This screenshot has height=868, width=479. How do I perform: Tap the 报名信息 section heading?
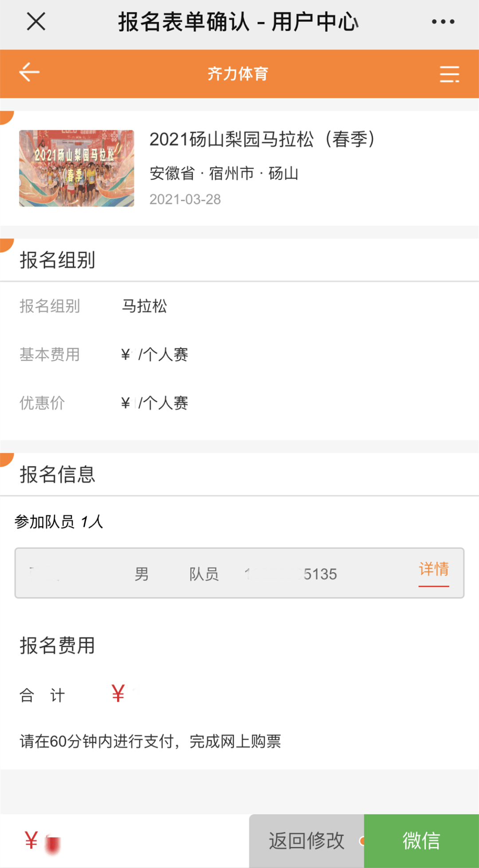[x=57, y=474]
